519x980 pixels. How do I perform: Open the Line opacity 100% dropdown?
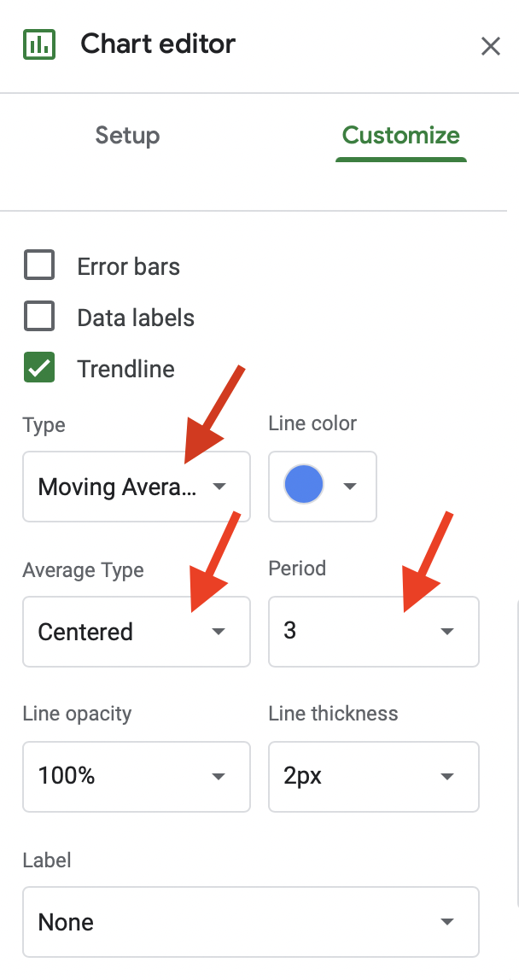(137, 776)
